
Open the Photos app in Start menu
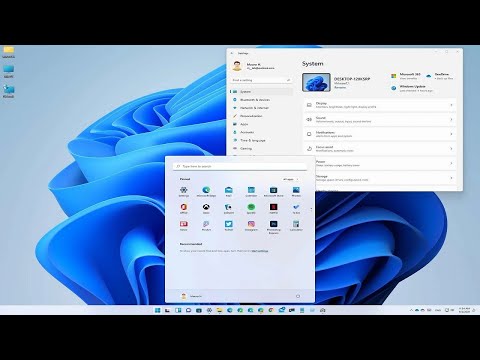296,191
